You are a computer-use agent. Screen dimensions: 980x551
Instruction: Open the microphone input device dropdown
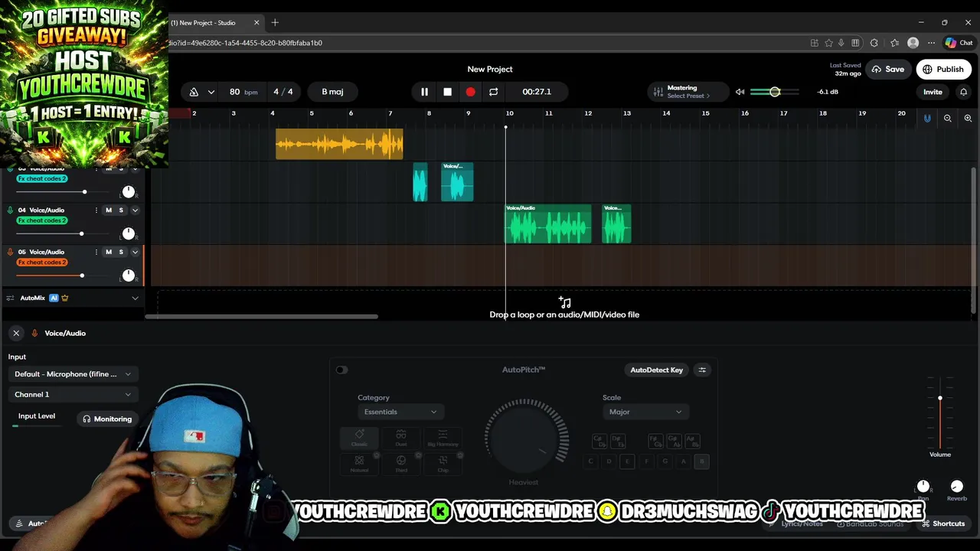click(x=73, y=374)
